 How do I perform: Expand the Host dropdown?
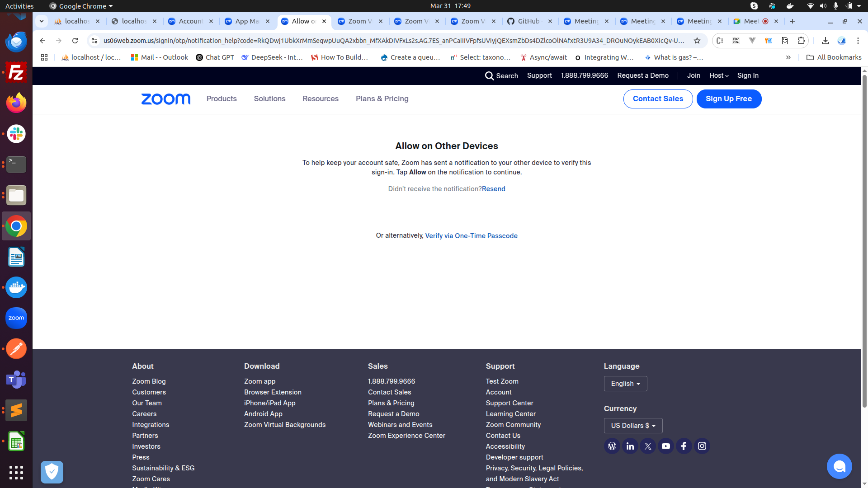coord(719,75)
